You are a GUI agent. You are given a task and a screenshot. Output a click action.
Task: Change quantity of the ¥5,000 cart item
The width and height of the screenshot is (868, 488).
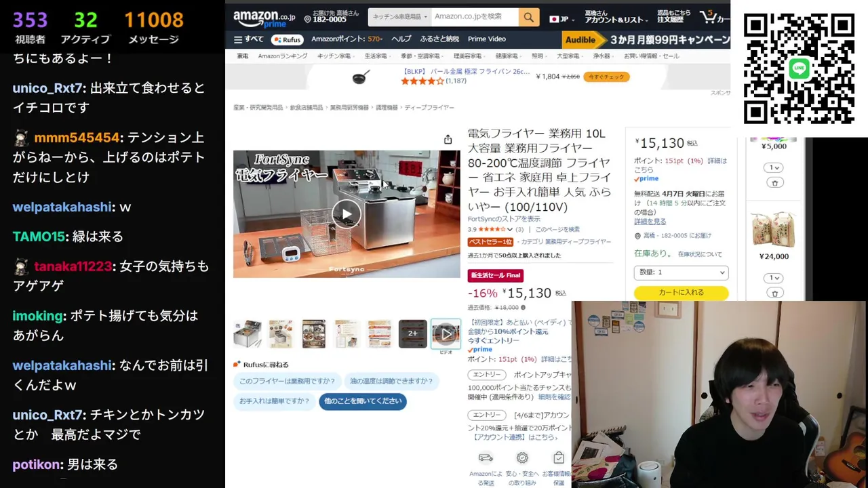click(x=774, y=167)
